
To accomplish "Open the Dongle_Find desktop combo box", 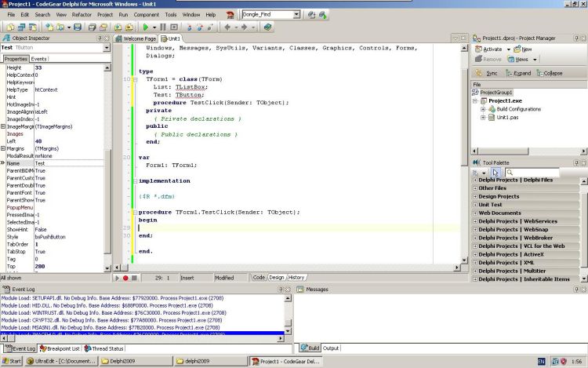I will 296,15.
